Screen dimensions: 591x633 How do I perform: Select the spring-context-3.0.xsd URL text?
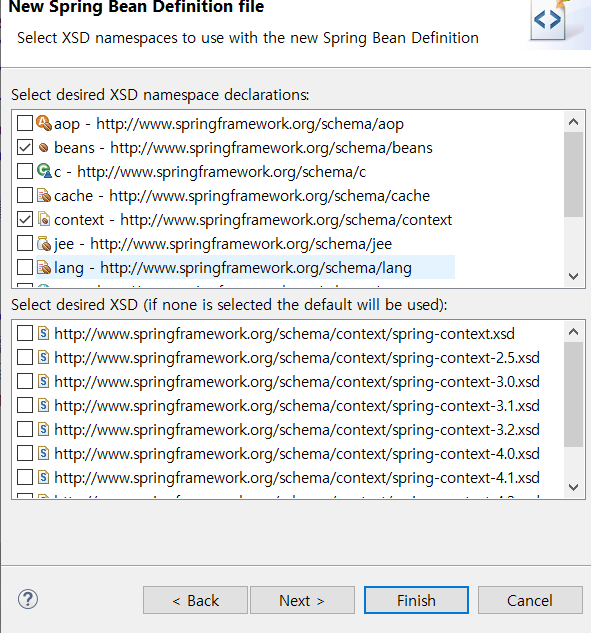(297, 381)
